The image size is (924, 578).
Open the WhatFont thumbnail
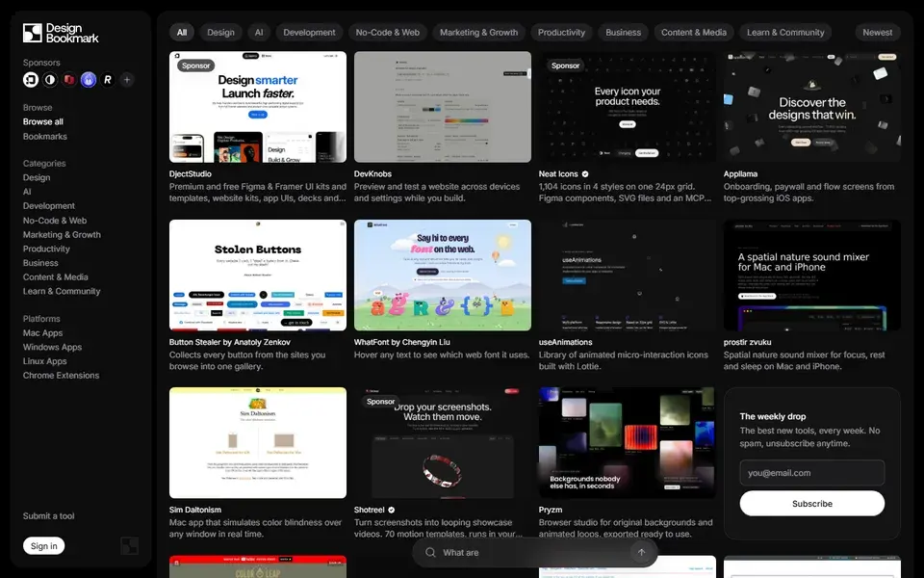(x=443, y=275)
